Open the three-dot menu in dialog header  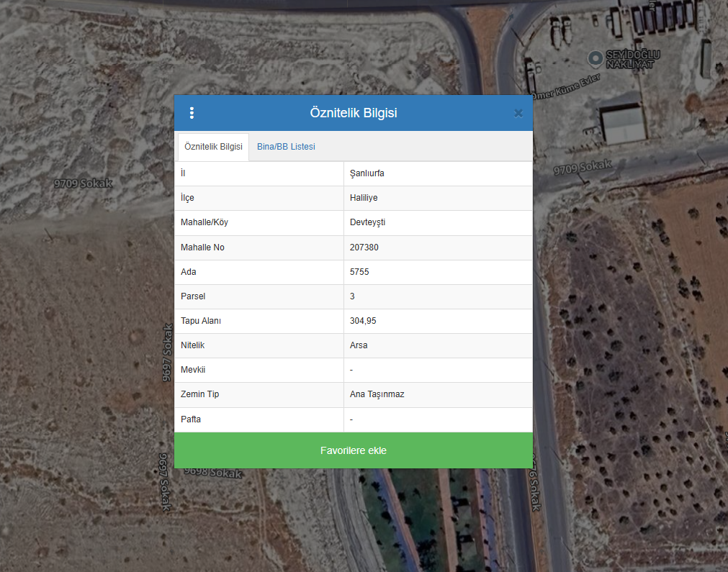point(192,113)
